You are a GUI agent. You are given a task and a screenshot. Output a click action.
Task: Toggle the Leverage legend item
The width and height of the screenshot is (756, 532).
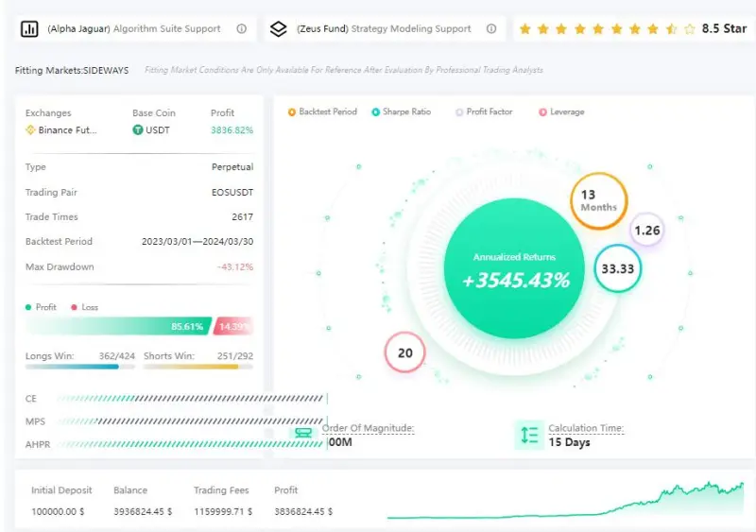561,112
